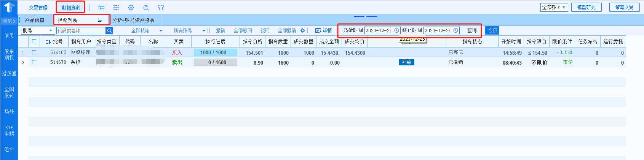644x160 pixels.
Task: Click the 代码或名称 search input field
Action: tap(81, 30)
